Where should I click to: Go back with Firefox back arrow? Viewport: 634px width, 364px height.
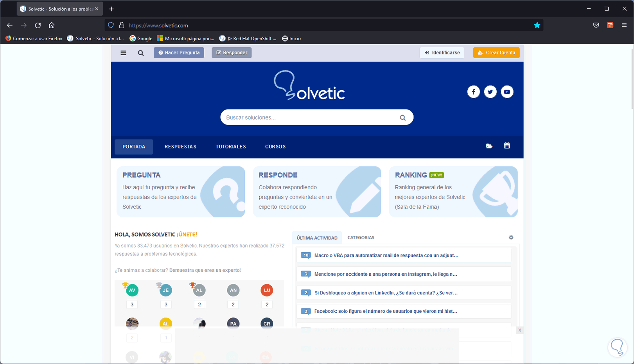tap(10, 25)
